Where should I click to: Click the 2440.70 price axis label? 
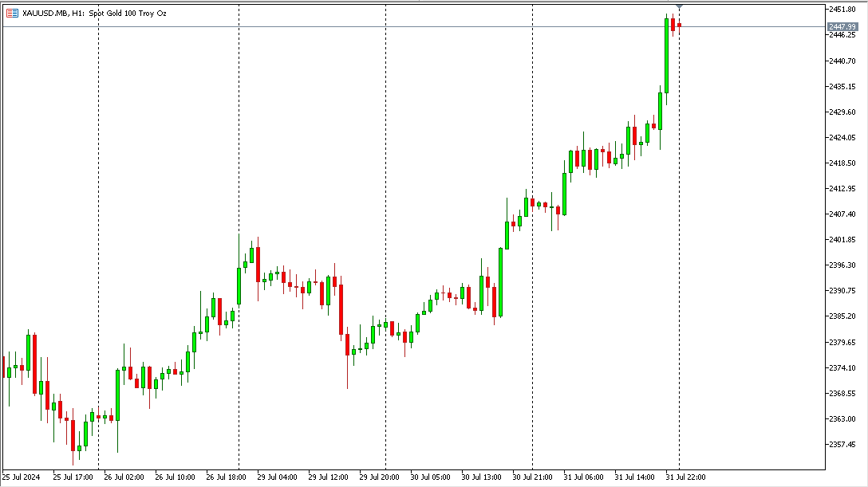pyautogui.click(x=842, y=61)
